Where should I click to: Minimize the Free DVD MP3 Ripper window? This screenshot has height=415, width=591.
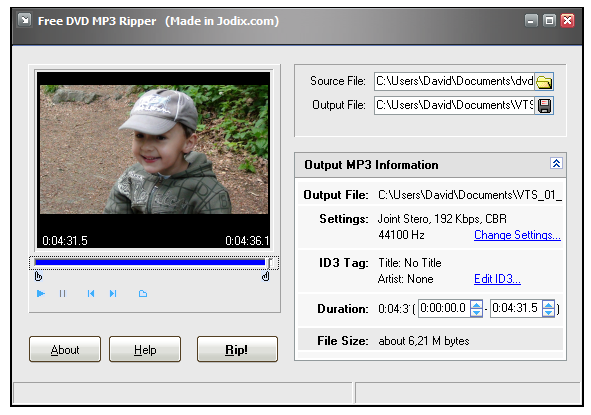click(531, 20)
